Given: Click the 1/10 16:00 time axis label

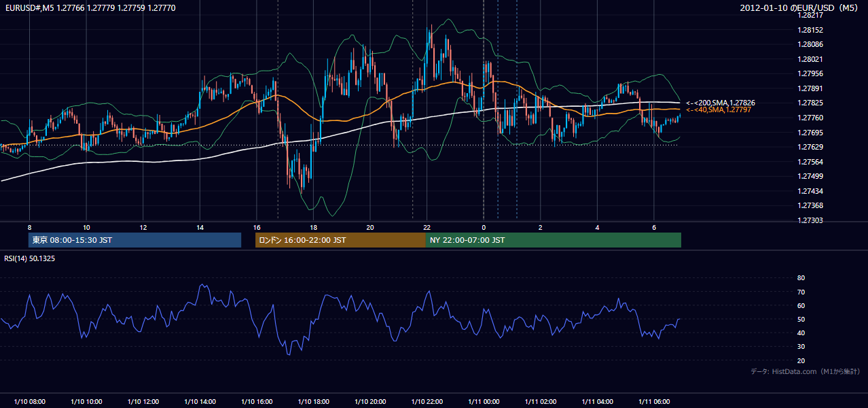Looking at the screenshot, I should (257, 402).
